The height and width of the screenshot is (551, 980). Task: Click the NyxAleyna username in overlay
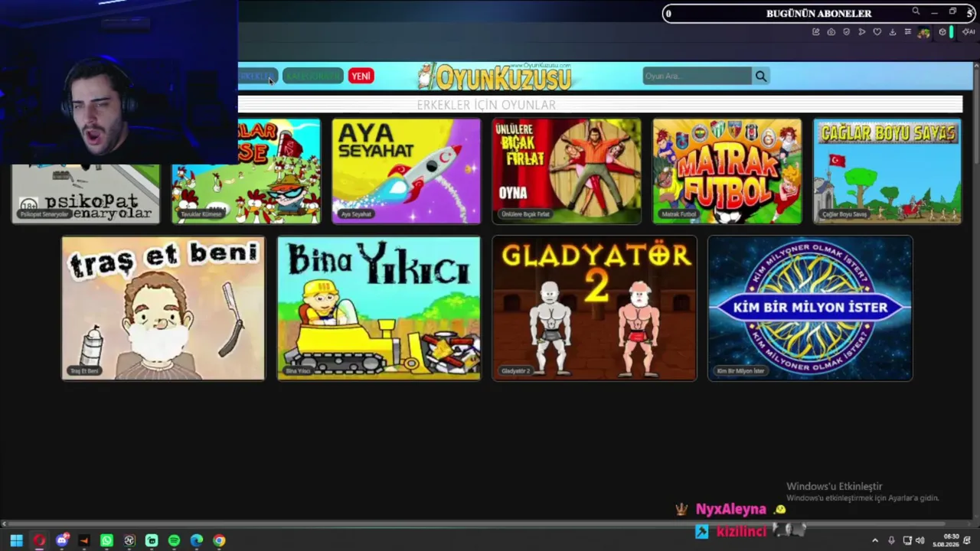[730, 509]
